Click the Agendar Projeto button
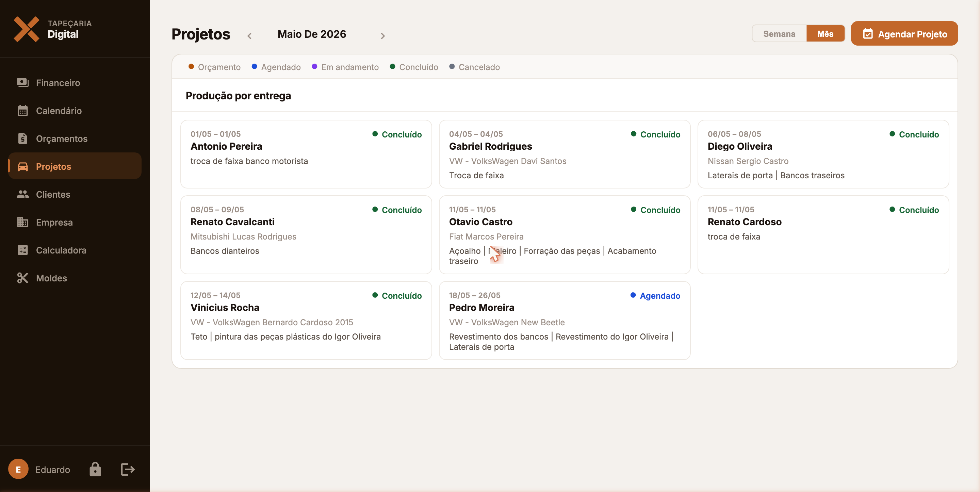 pyautogui.click(x=904, y=33)
